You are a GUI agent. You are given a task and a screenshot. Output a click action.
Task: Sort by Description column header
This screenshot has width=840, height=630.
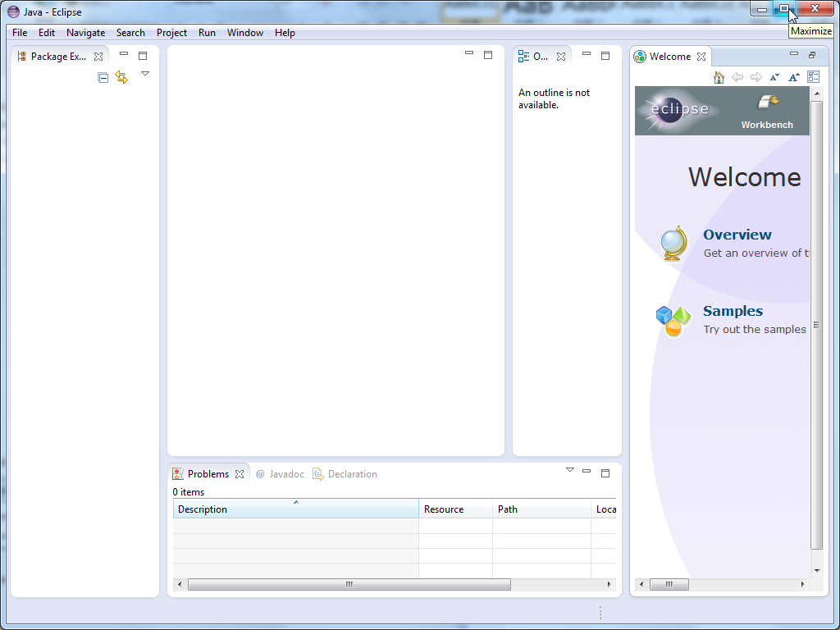click(x=295, y=509)
